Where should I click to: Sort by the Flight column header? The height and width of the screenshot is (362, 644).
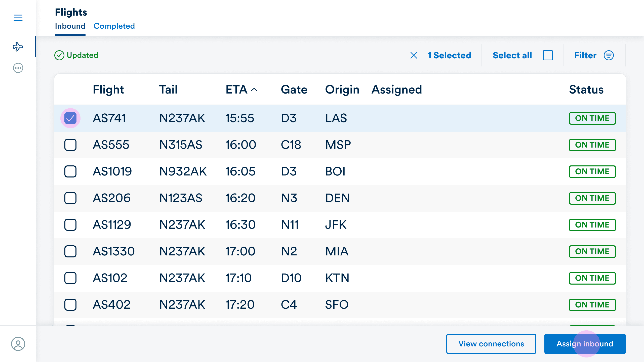click(x=108, y=90)
